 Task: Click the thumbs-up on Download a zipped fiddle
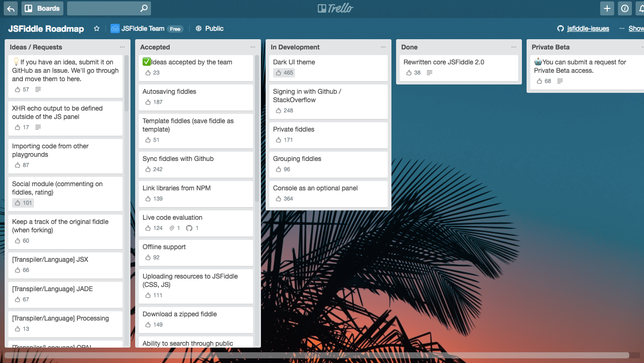pos(148,325)
